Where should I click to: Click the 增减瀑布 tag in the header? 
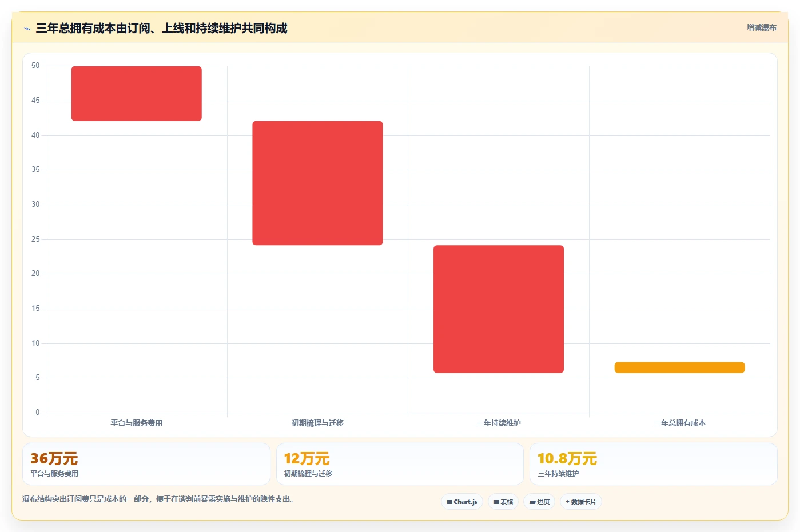(x=761, y=27)
